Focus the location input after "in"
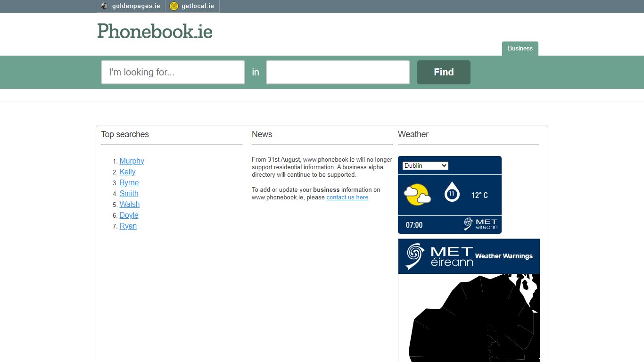Screen dimensions: 644x362 338,72
